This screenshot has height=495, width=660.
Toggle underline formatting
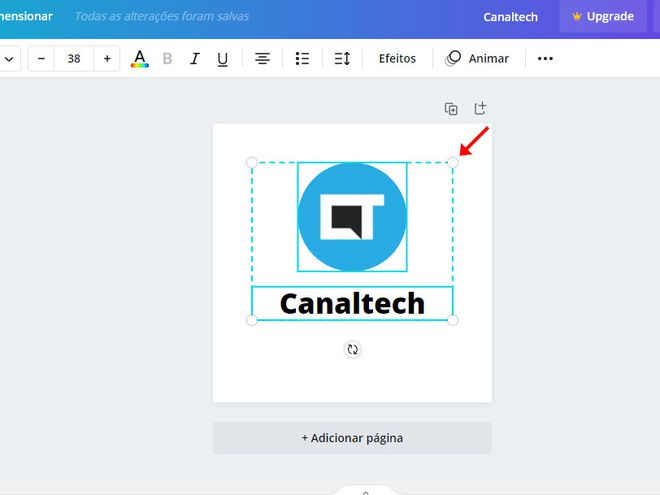(x=222, y=59)
